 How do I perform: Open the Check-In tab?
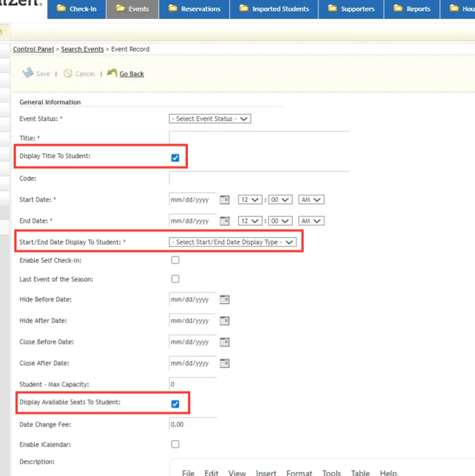pos(77,9)
